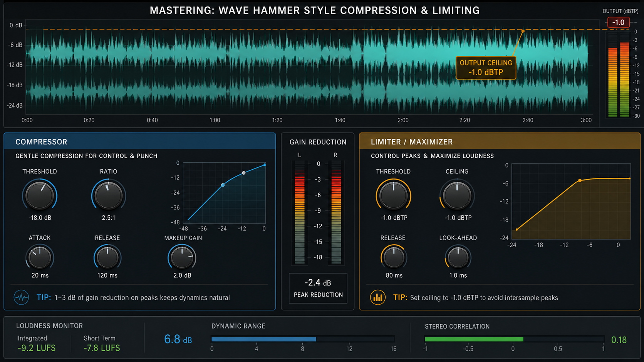Click the left gain reduction meter
The image size is (644, 362).
(x=300, y=212)
